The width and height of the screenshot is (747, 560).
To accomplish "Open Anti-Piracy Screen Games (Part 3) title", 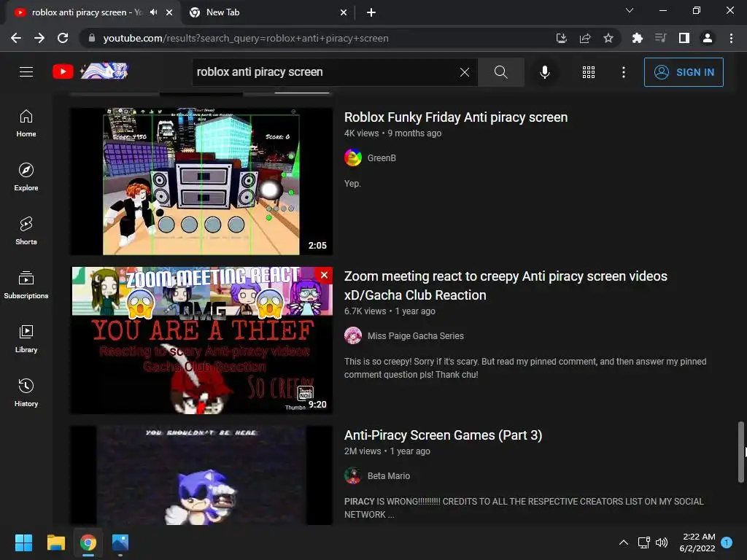I will [443, 435].
